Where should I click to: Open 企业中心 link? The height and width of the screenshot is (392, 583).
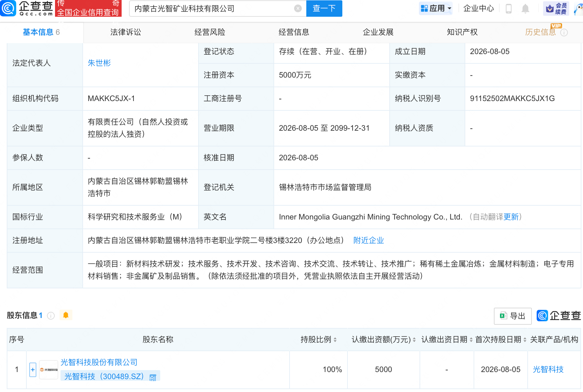[478, 8]
